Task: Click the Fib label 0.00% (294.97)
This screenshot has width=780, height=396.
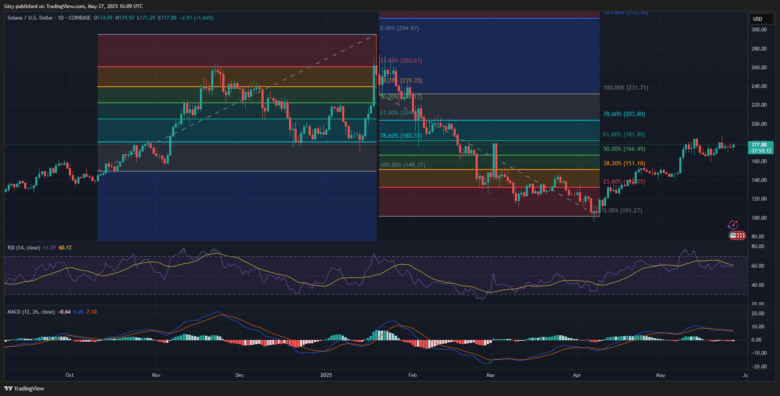Action: tap(399, 28)
